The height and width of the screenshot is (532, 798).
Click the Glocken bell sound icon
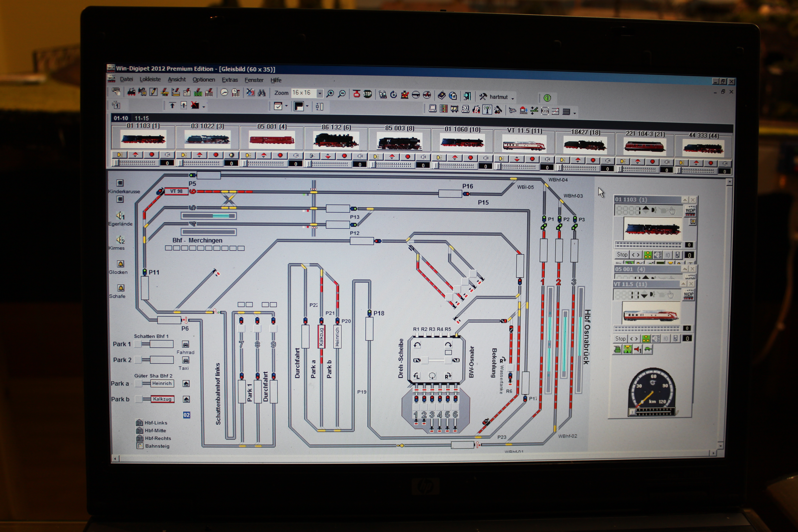tap(120, 264)
